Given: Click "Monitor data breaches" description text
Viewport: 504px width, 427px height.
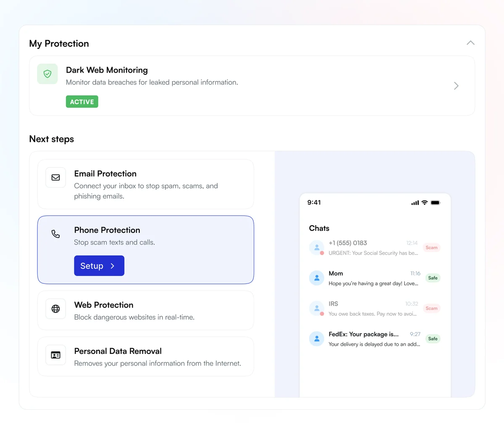Looking at the screenshot, I should tap(152, 82).
